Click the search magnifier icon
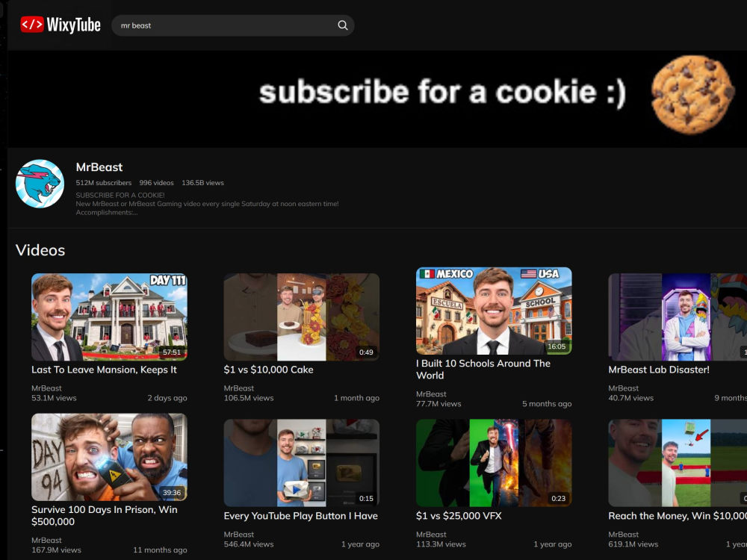The image size is (747, 560). pyautogui.click(x=343, y=25)
